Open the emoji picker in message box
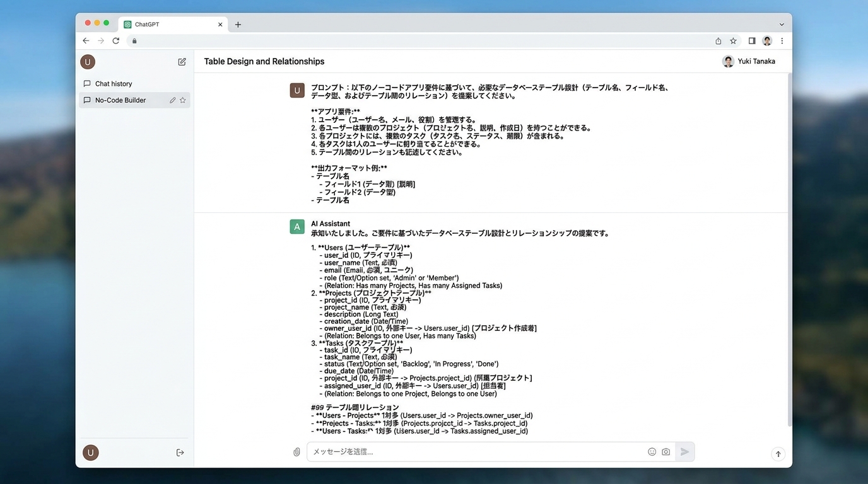 pyautogui.click(x=652, y=452)
